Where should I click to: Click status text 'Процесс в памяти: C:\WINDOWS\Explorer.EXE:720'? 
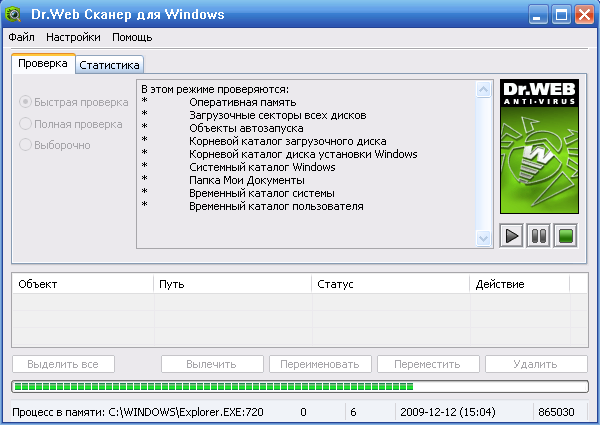(138, 412)
